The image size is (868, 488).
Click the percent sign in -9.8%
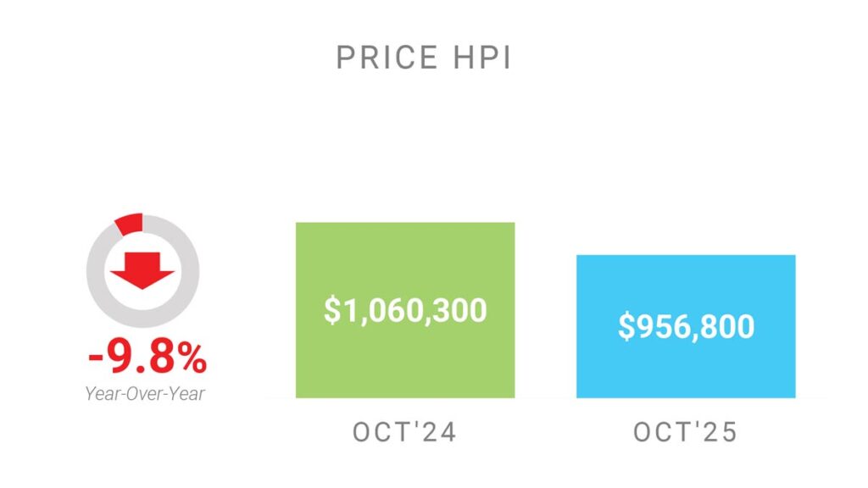(192, 358)
